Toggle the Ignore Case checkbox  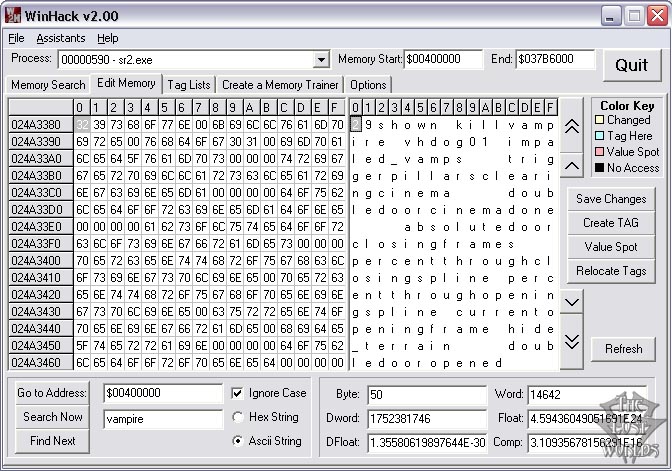tap(237, 393)
